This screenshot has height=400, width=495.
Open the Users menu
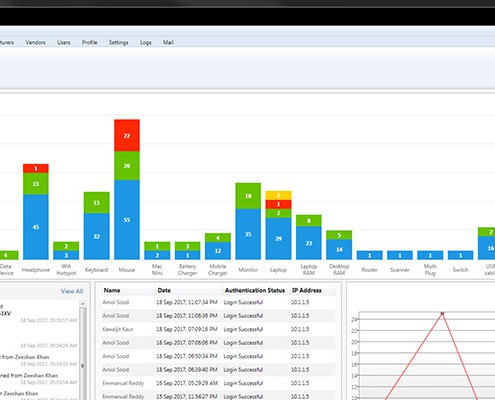tap(63, 42)
